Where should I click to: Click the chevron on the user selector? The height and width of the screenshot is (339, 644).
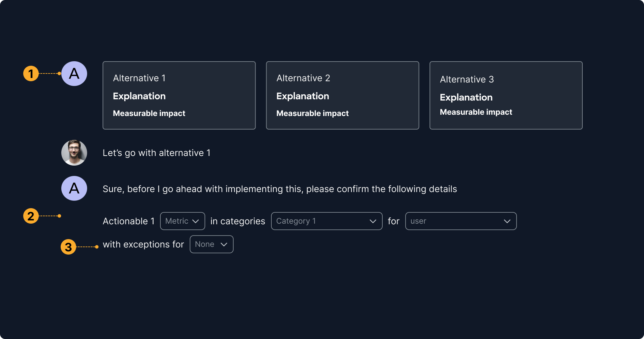tap(507, 221)
